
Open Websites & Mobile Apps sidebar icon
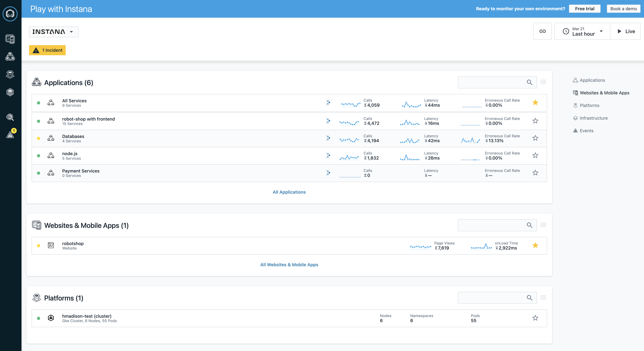10,39
